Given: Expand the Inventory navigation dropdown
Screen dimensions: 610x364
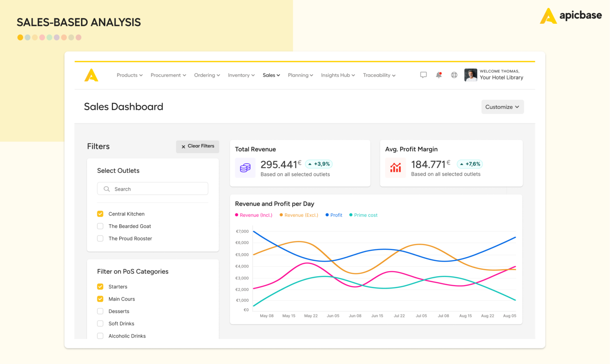Looking at the screenshot, I should pos(241,75).
